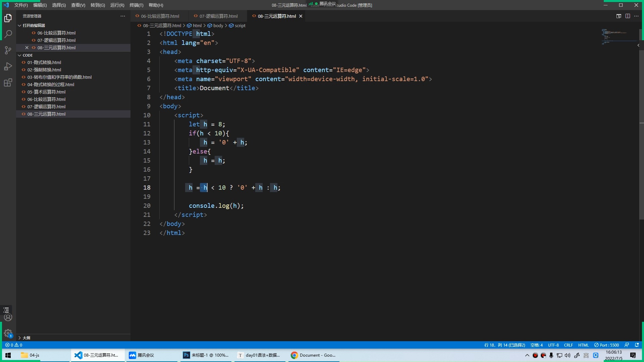
Task: Open the 文件(F) menu
Action: (21, 5)
